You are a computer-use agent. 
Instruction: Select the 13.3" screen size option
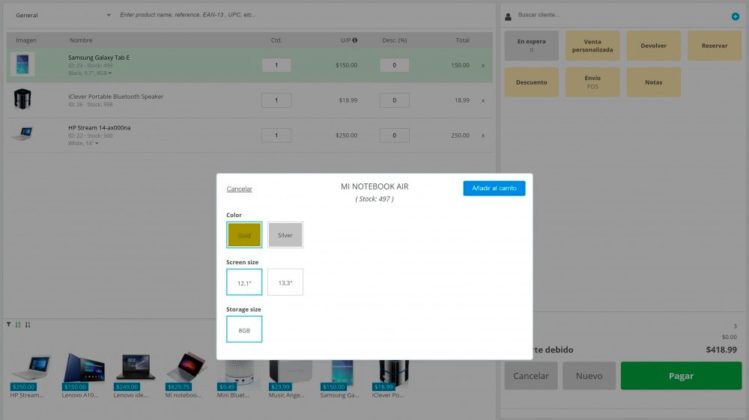pos(285,282)
